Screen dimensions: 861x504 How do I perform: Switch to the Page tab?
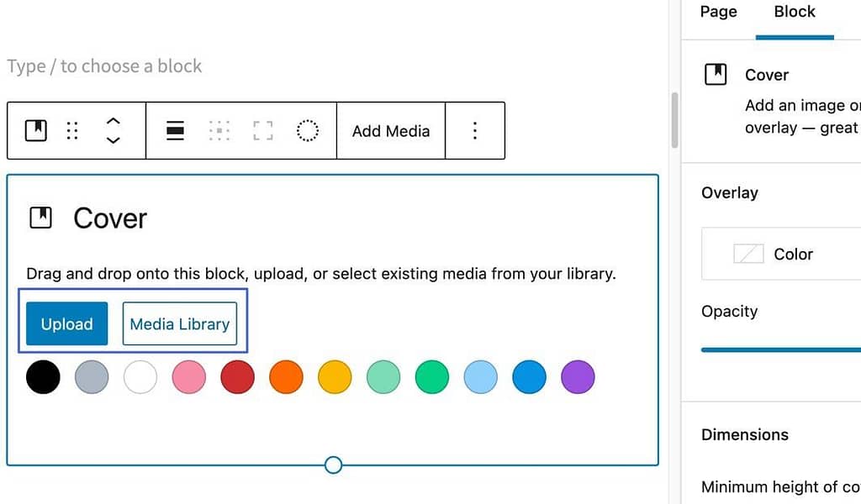(x=718, y=12)
